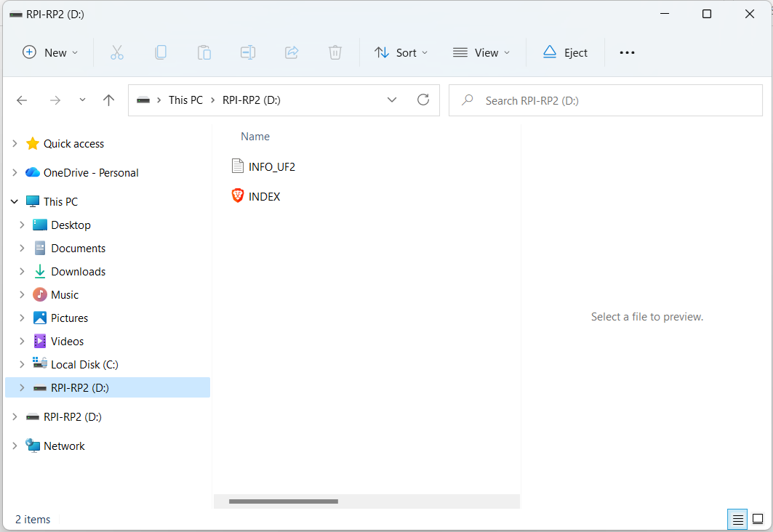Click the Delete trash icon
The image size is (773, 532).
pos(335,52)
